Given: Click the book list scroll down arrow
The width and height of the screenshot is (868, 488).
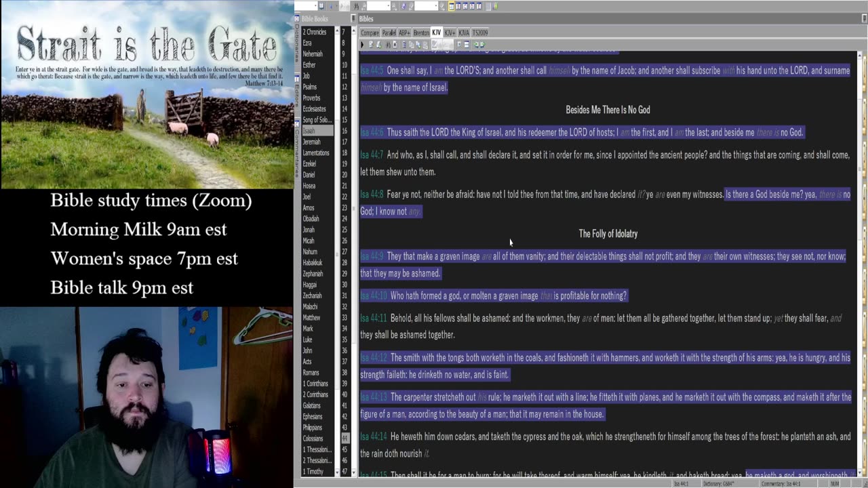Looking at the screenshot, I should (x=337, y=472).
